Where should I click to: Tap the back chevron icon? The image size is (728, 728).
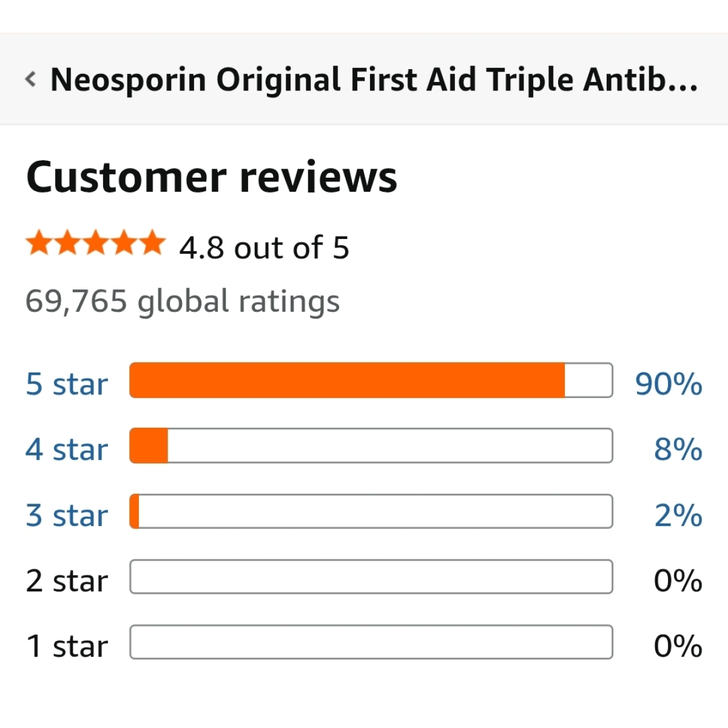point(30,79)
